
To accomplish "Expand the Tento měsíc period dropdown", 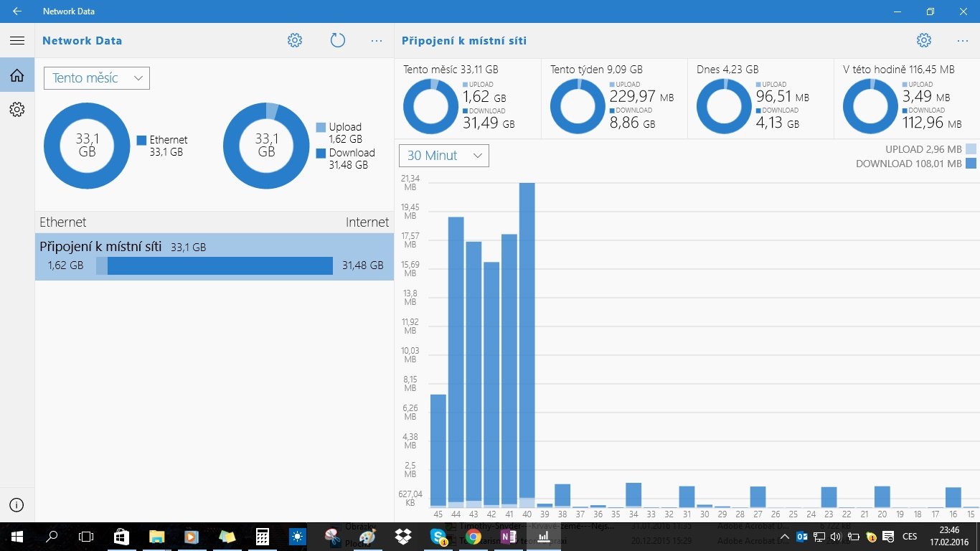I will click(97, 78).
